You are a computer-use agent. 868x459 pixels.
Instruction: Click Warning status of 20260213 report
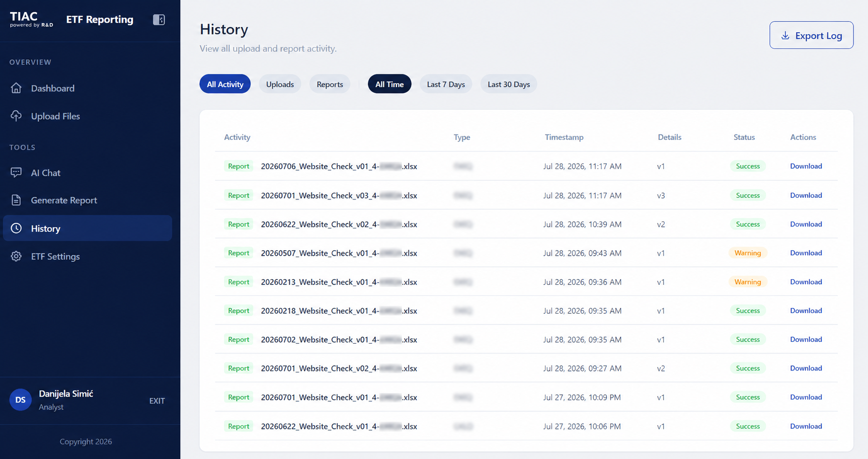point(747,282)
